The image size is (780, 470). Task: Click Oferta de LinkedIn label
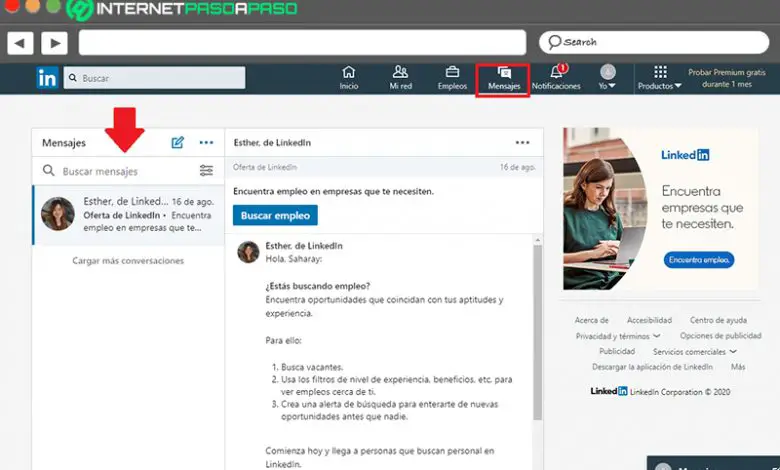265,167
